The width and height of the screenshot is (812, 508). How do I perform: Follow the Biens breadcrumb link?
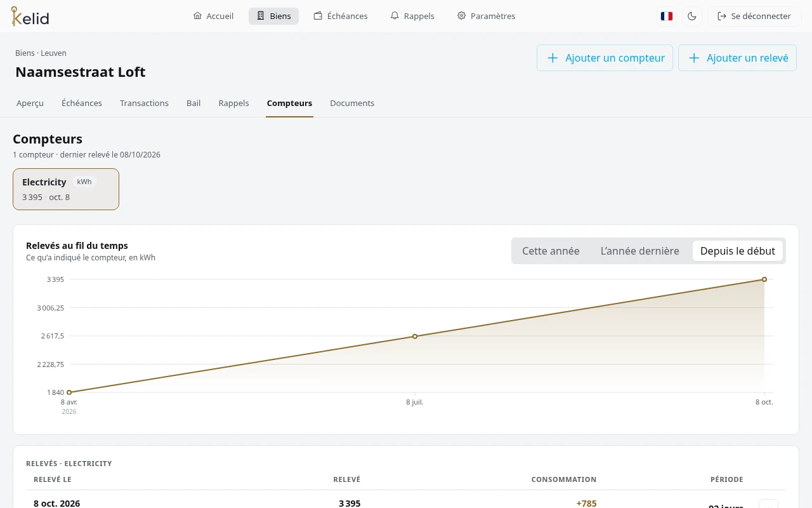tap(25, 53)
